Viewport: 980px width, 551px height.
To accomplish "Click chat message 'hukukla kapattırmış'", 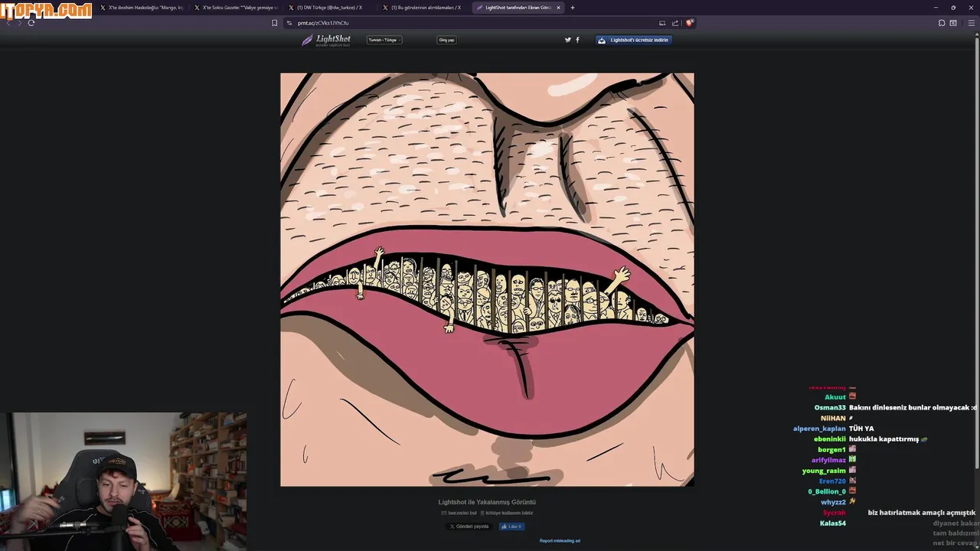I will (884, 439).
